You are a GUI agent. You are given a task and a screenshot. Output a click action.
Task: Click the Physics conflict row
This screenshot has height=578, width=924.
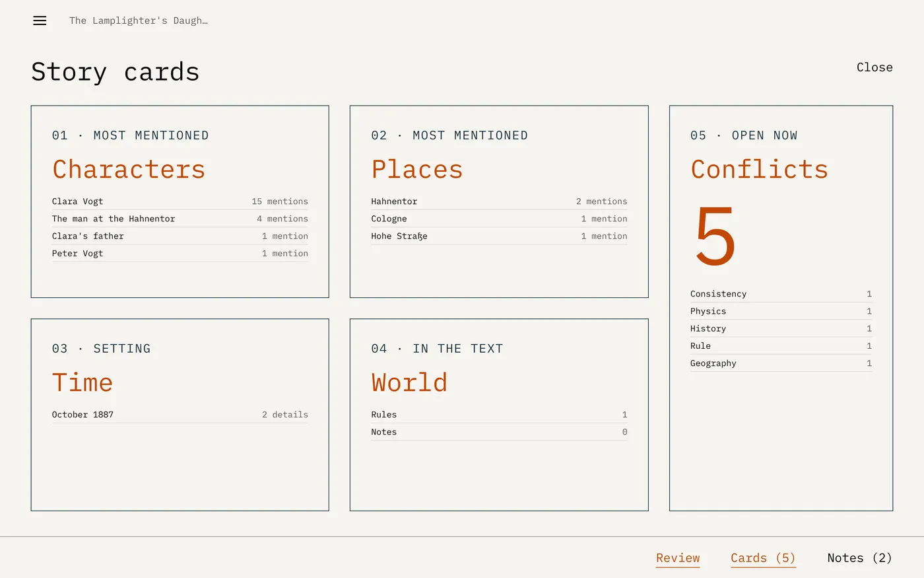tap(781, 311)
